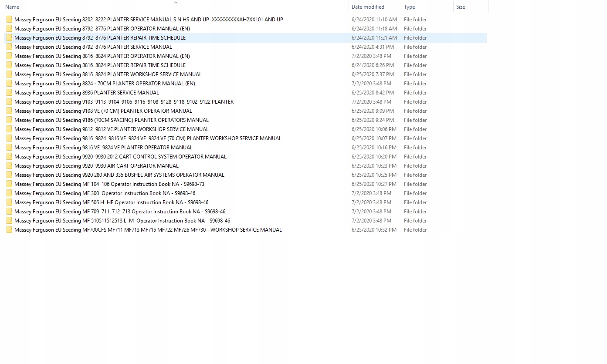The height and width of the screenshot is (364, 607).
Task: Click name text 'MF 104 106 Operator Instruction Book NA - S9698-73'
Action: click(x=143, y=184)
